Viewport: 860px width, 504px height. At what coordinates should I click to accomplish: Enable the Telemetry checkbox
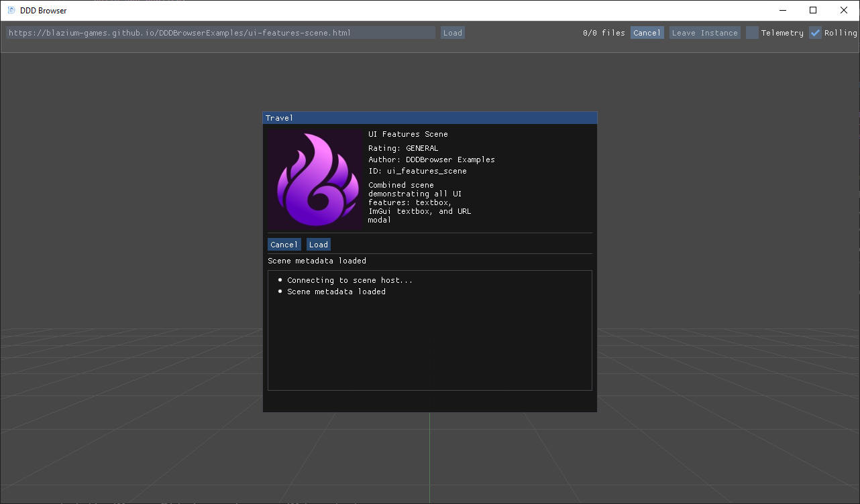click(752, 32)
